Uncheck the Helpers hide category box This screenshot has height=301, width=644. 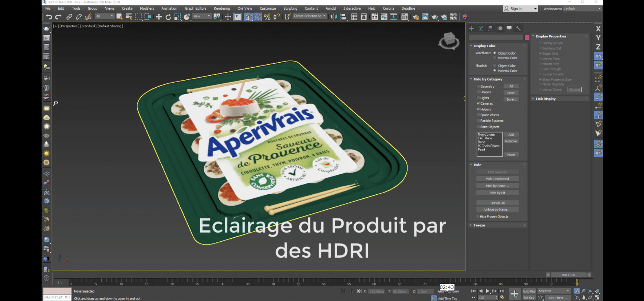478,109
